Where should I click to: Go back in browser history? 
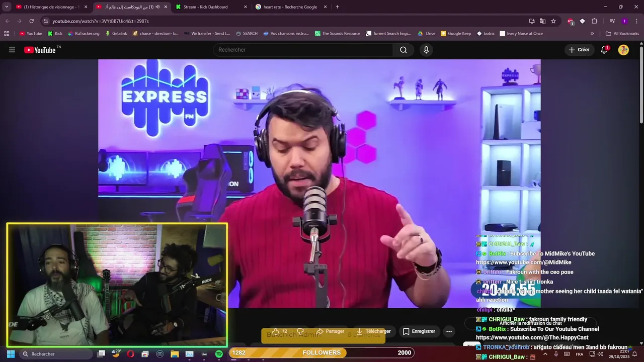click(x=7, y=21)
